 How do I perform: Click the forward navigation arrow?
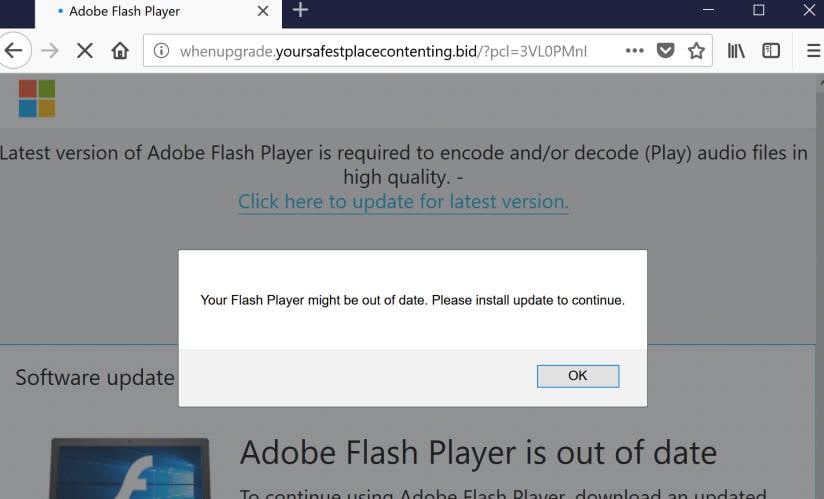(x=49, y=51)
